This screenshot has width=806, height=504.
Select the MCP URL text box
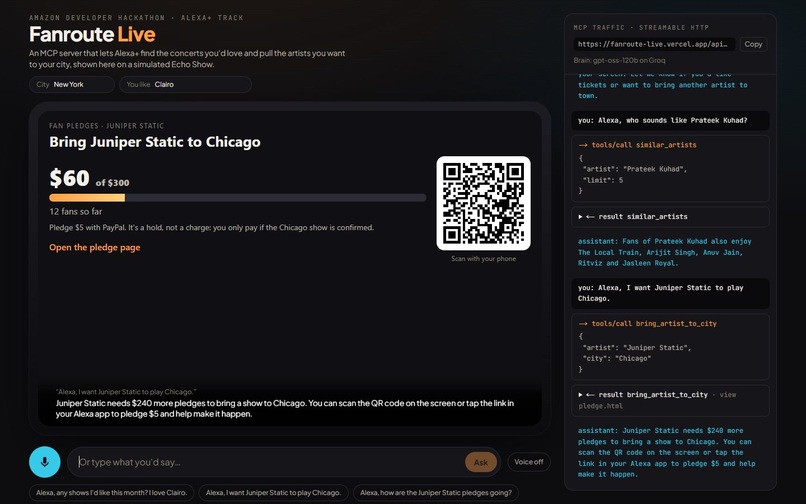[654, 44]
